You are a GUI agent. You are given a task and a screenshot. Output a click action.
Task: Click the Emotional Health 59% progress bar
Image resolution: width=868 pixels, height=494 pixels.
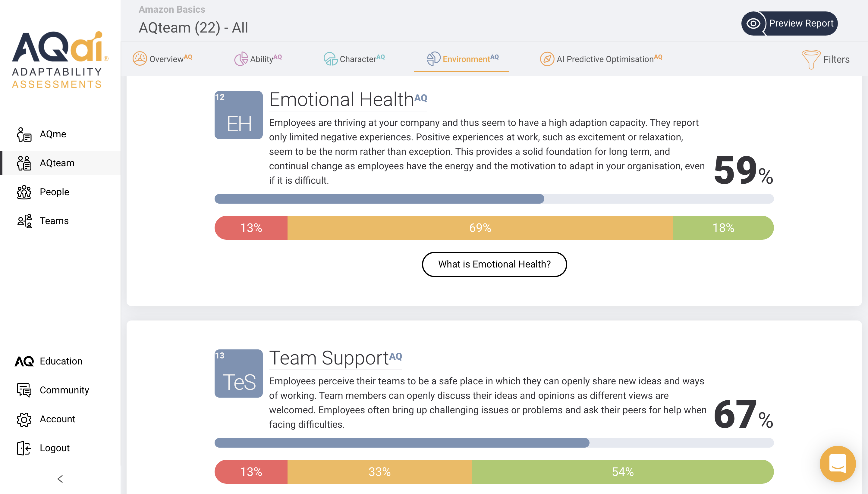tap(494, 199)
